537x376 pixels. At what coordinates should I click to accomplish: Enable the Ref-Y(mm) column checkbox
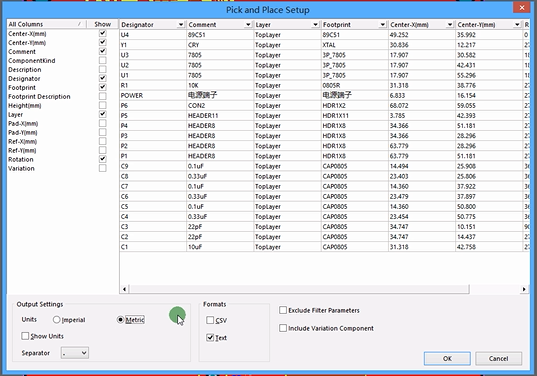coord(102,150)
